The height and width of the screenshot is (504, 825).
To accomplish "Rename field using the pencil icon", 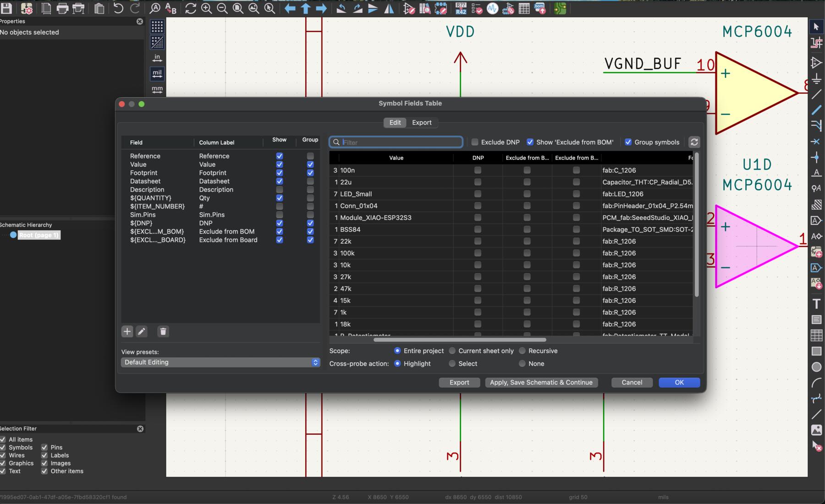I will pyautogui.click(x=142, y=331).
